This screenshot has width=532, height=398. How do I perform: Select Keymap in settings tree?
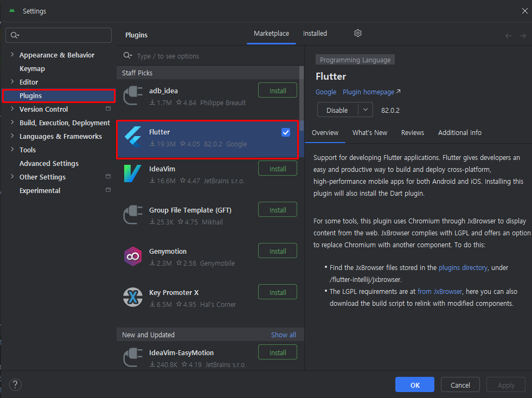tap(32, 68)
